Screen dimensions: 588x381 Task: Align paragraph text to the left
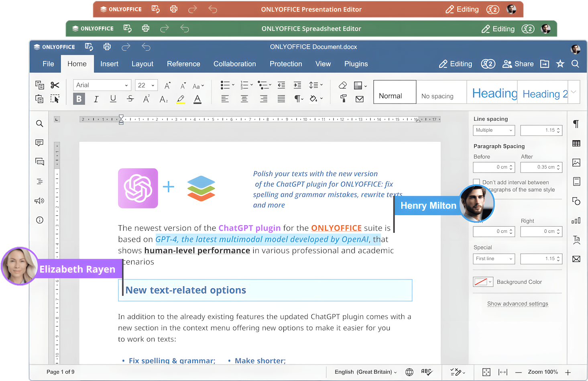click(225, 99)
